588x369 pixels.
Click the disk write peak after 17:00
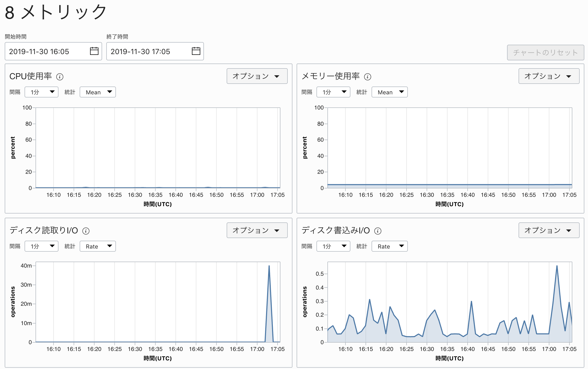point(557,266)
